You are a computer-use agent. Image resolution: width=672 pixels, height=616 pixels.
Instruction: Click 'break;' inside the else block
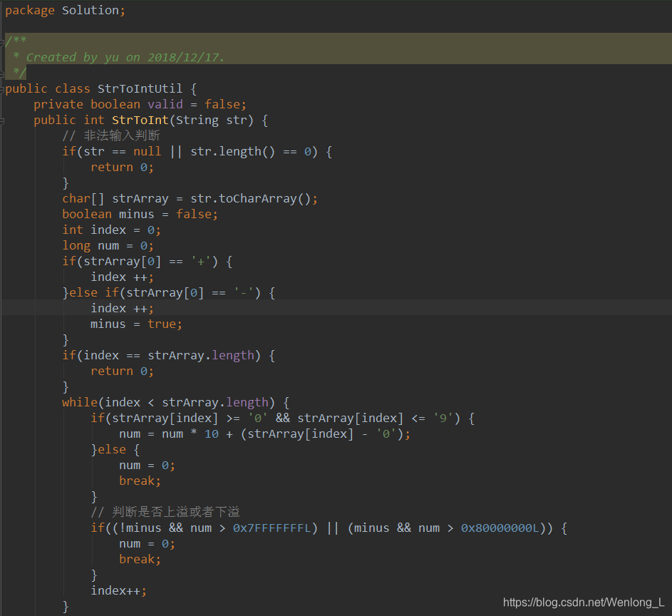tap(140, 481)
